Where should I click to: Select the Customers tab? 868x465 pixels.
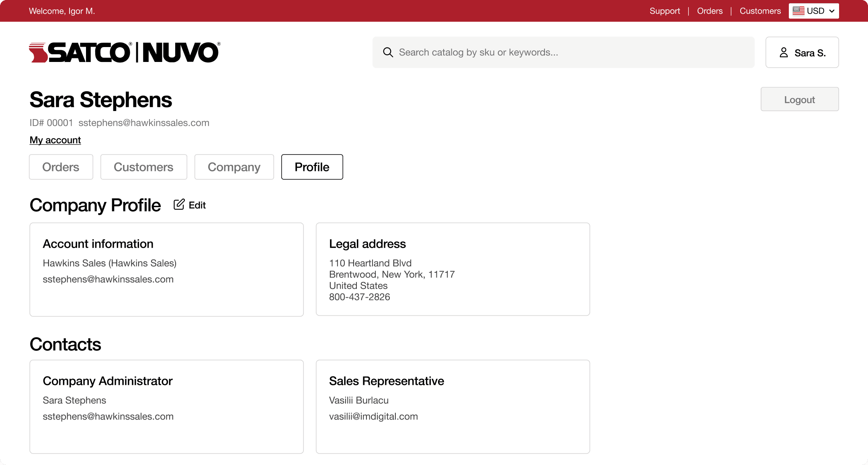tap(143, 167)
